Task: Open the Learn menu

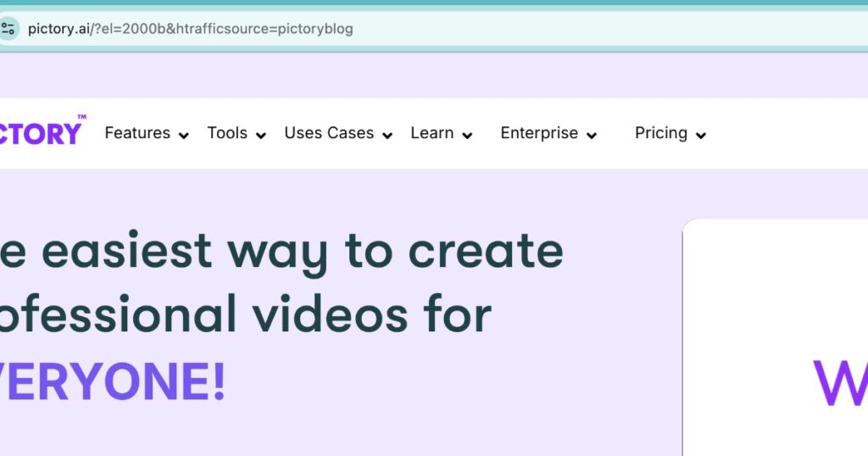Action: 432,133
